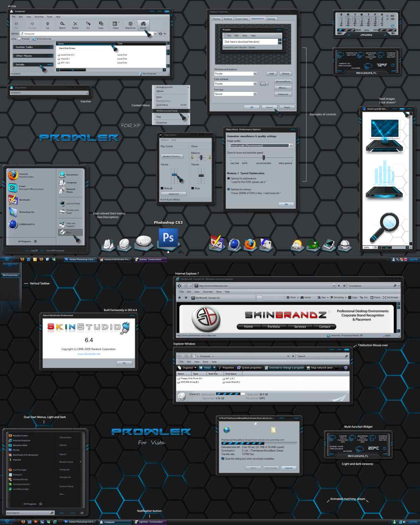Expand All Programs in XP start menu
Viewport: 420px width, 525px height.
click(28, 241)
